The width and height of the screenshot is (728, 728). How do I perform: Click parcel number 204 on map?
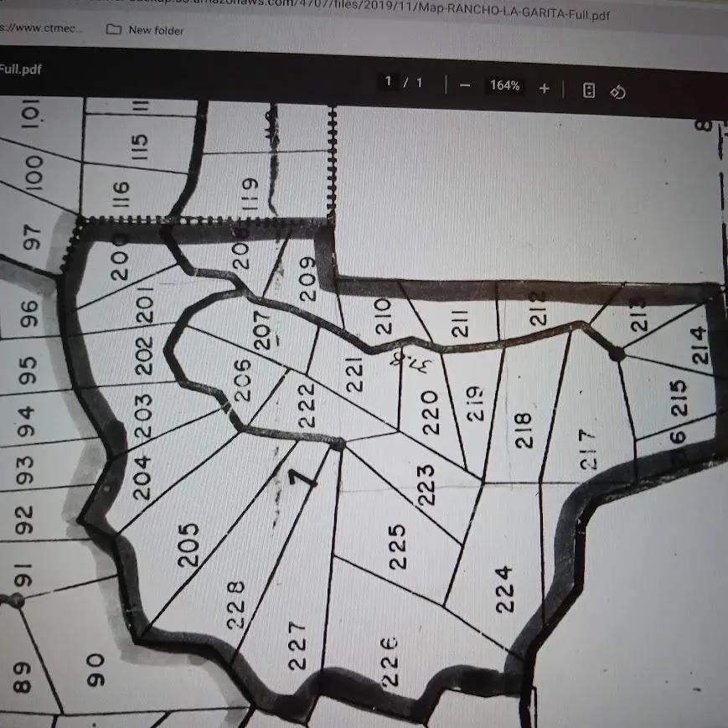pos(142,478)
